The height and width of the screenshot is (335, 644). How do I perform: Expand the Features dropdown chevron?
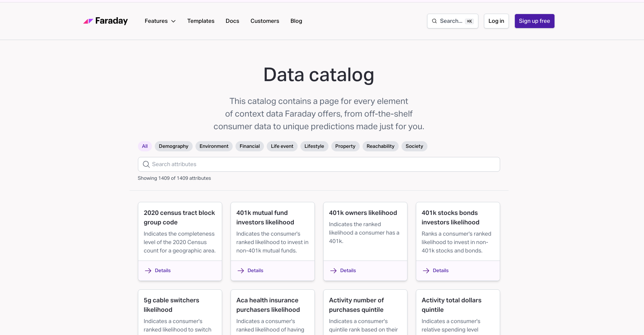173,21
